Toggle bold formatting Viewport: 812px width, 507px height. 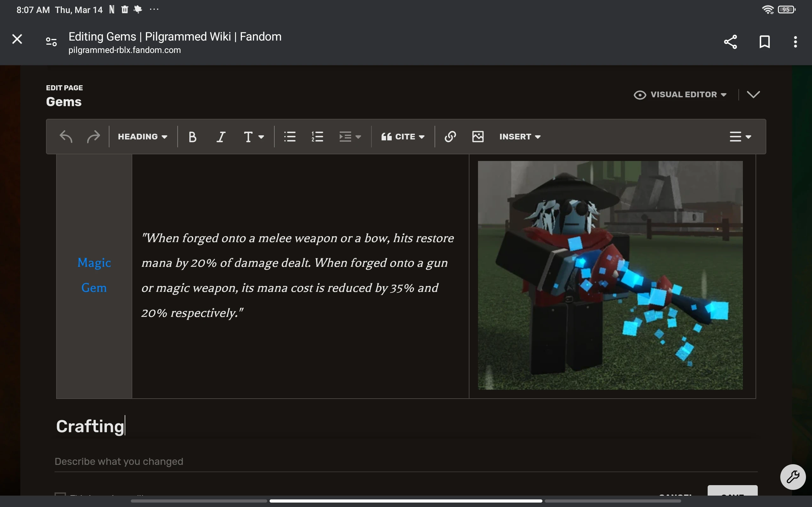(x=192, y=137)
